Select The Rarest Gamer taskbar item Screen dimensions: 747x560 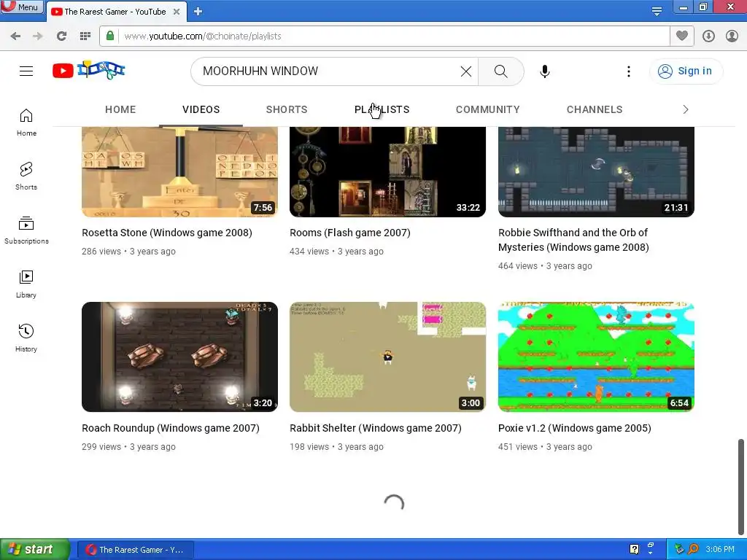135,550
